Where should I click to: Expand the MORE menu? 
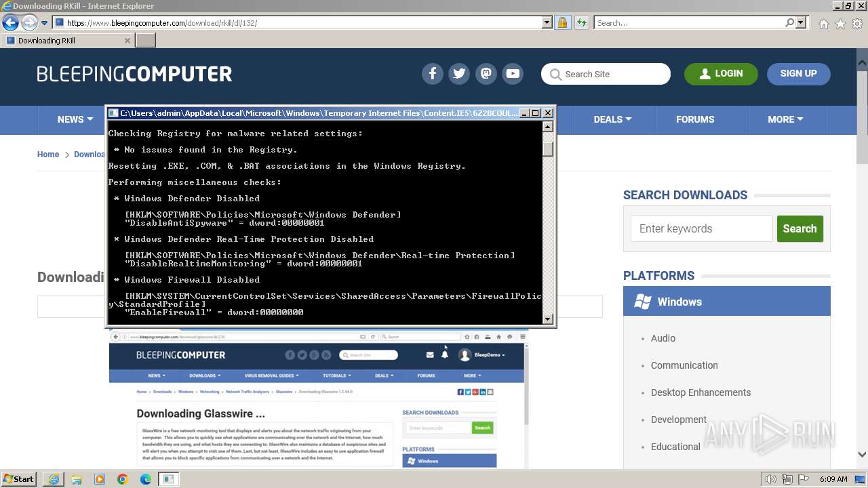[785, 119]
